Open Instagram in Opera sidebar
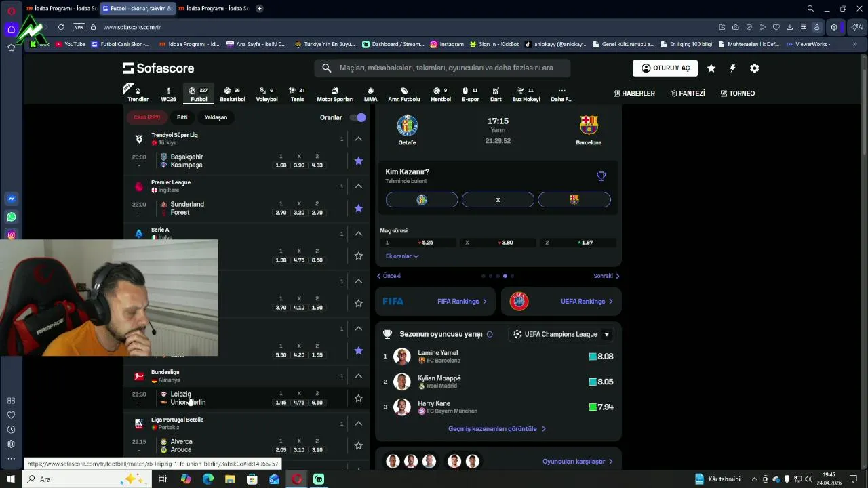The image size is (868, 488). tap(11, 235)
